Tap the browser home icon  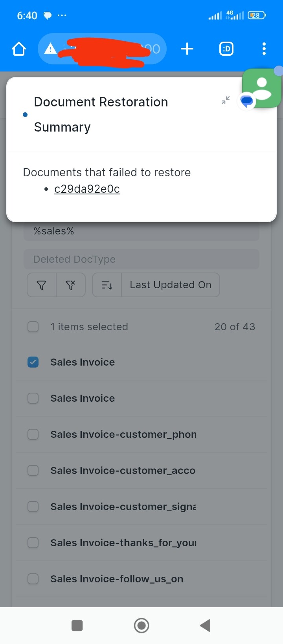19,49
